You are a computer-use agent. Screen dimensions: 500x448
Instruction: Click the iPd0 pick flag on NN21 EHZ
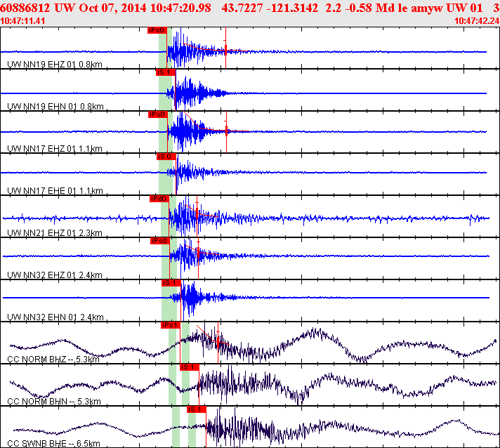[159, 198]
